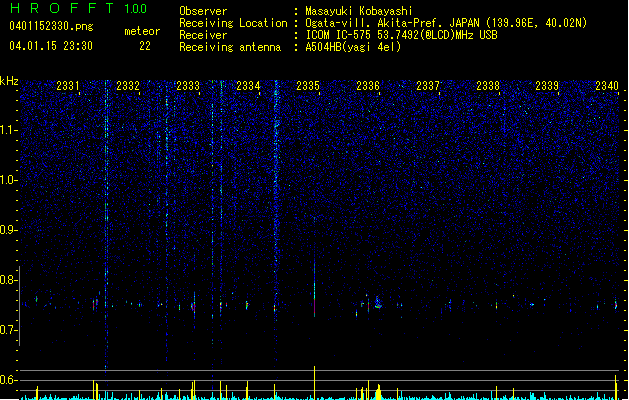The image size is (629, 400).
Task: Click the 1.0 kHz frequency axis label
Action: 9,180
